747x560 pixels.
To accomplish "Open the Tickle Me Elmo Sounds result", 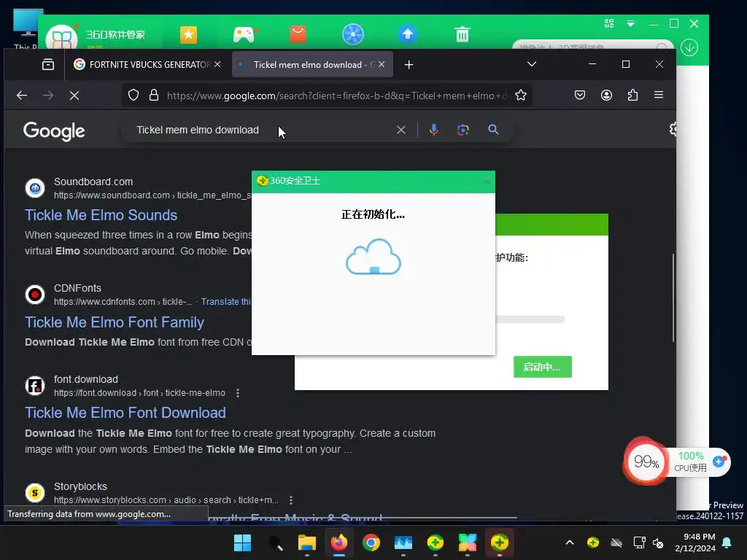I will click(x=101, y=215).
